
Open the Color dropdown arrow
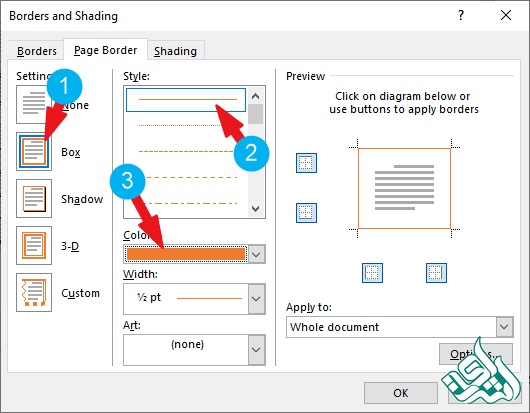[256, 254]
